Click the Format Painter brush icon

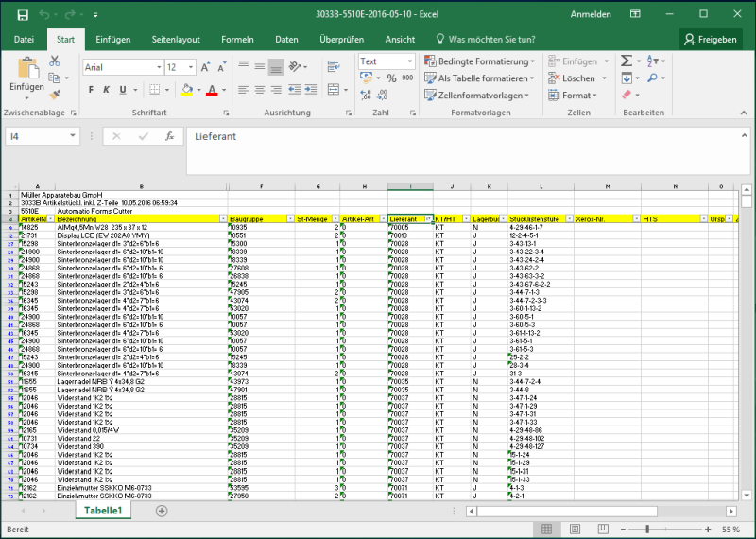[54, 95]
